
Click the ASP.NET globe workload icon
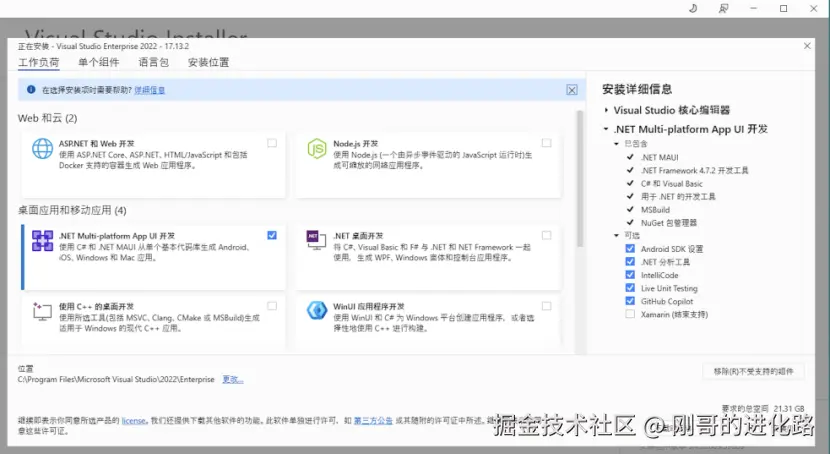point(42,149)
